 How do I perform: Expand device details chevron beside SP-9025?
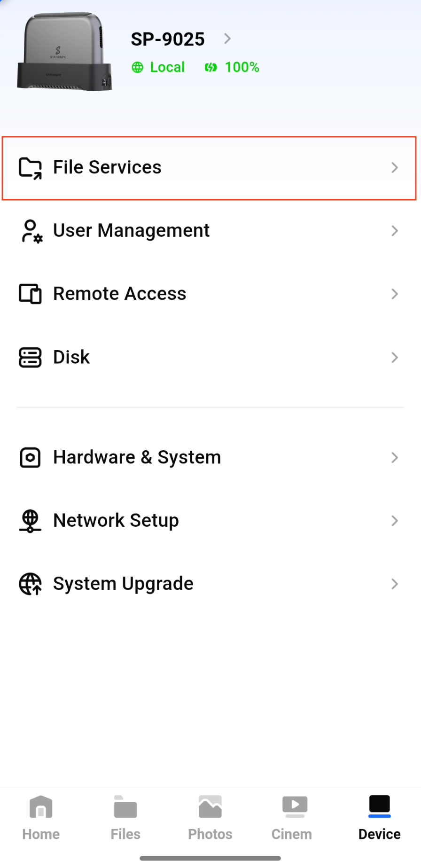coord(227,39)
